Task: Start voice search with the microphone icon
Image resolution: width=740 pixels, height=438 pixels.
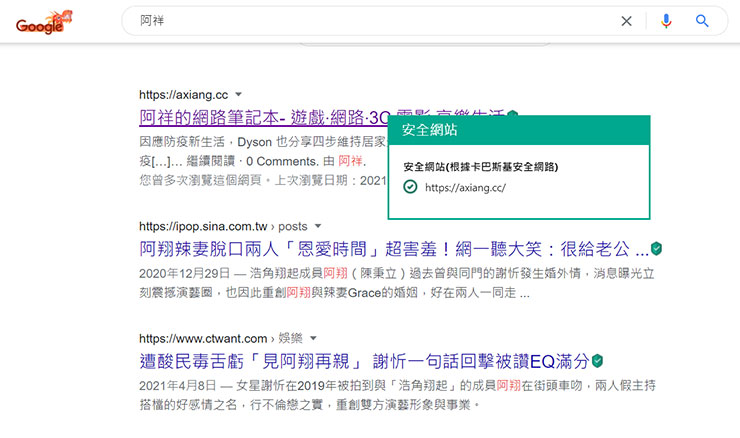Action: (x=666, y=21)
